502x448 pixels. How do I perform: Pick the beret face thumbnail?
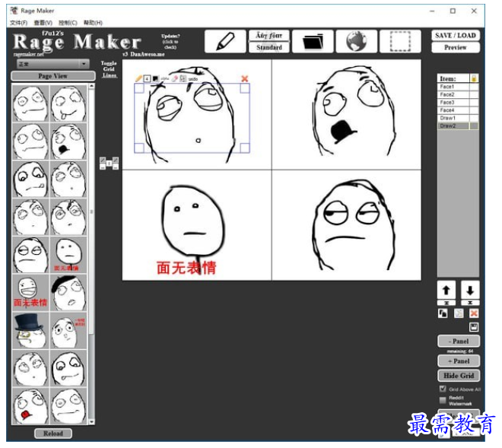68,293
